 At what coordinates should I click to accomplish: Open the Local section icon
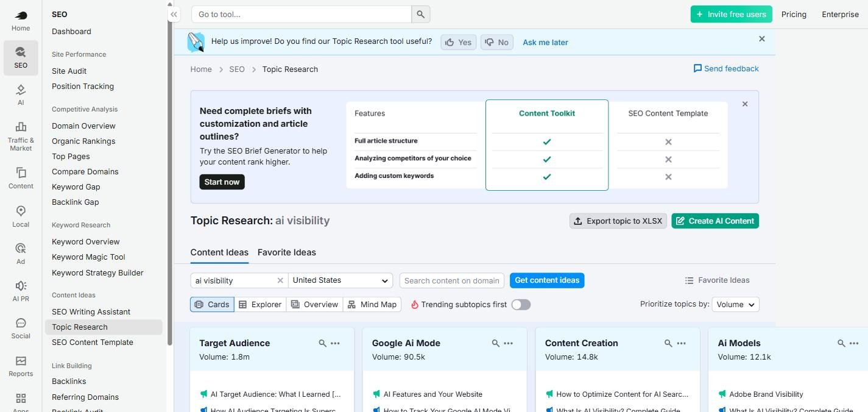(x=21, y=216)
